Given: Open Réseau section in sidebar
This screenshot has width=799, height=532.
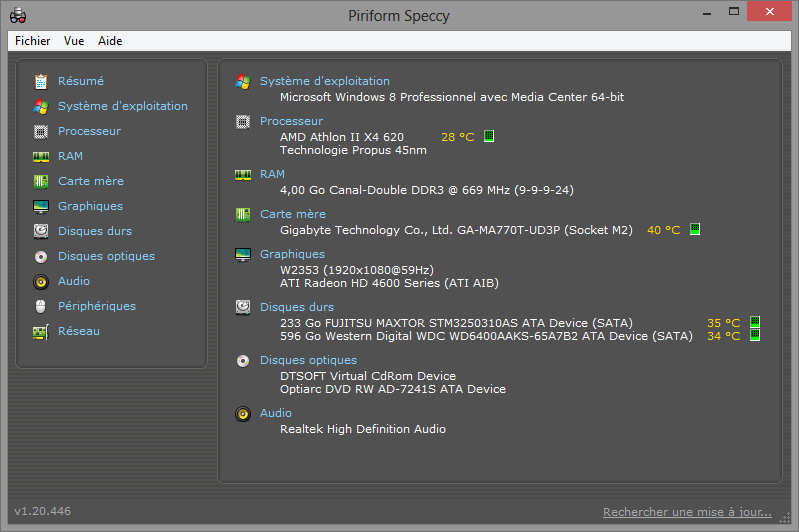Looking at the screenshot, I should 79,331.
